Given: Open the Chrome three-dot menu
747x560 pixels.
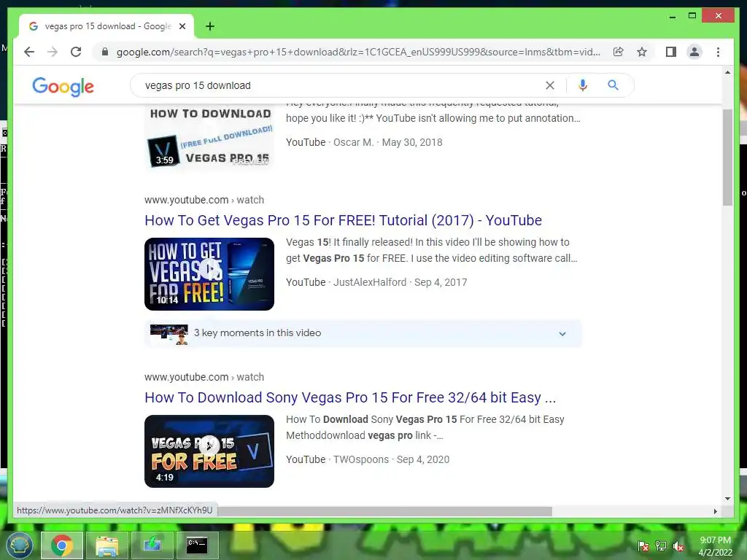Looking at the screenshot, I should tap(718, 52).
